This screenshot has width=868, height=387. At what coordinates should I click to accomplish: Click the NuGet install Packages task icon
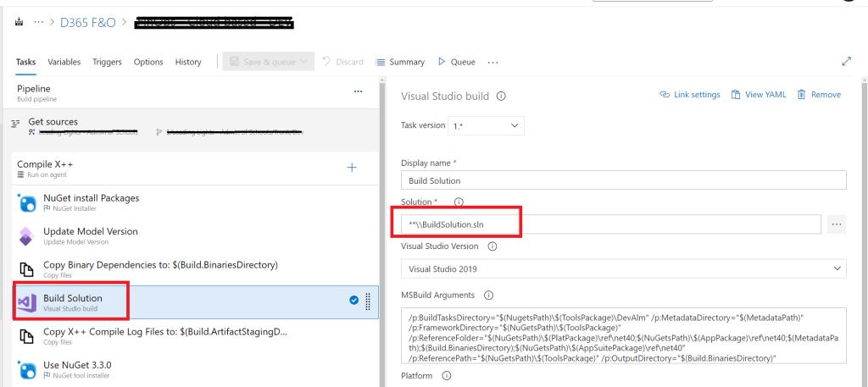(x=26, y=203)
